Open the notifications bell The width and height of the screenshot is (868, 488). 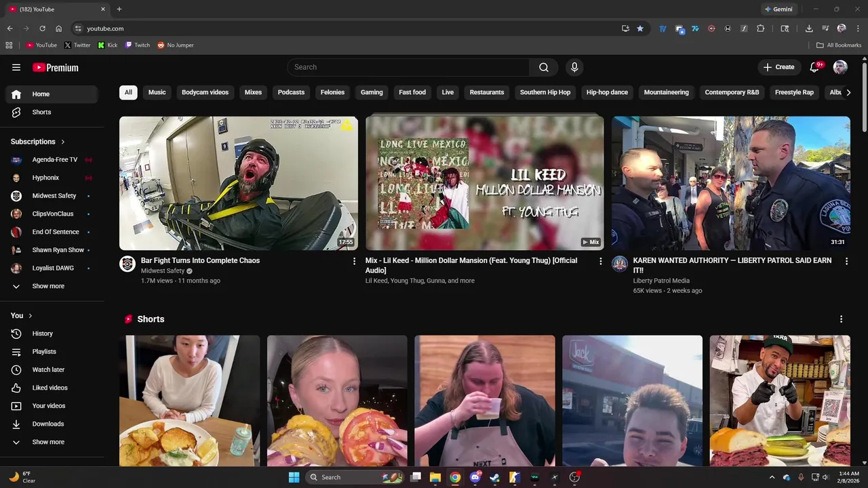(x=814, y=67)
